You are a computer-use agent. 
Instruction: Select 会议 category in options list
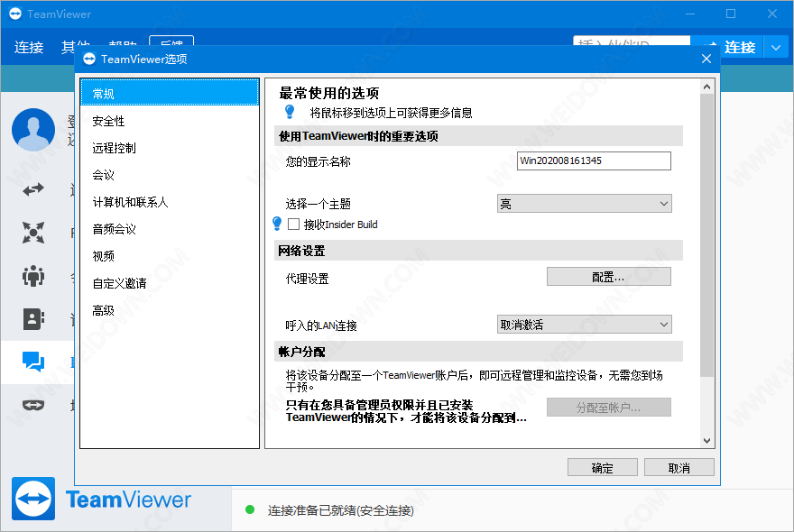170,175
